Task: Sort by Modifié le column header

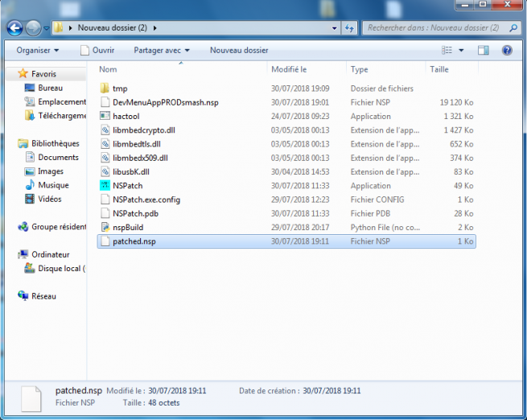Action: click(x=289, y=69)
